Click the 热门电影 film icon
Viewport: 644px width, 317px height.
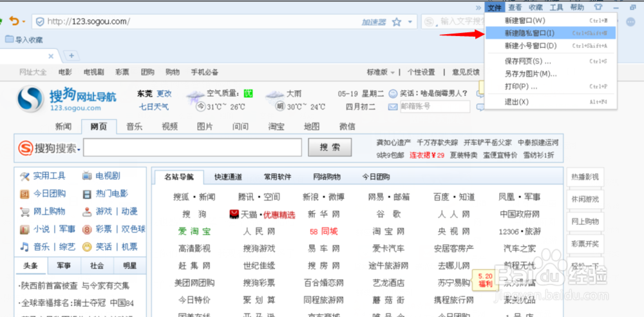(87, 194)
